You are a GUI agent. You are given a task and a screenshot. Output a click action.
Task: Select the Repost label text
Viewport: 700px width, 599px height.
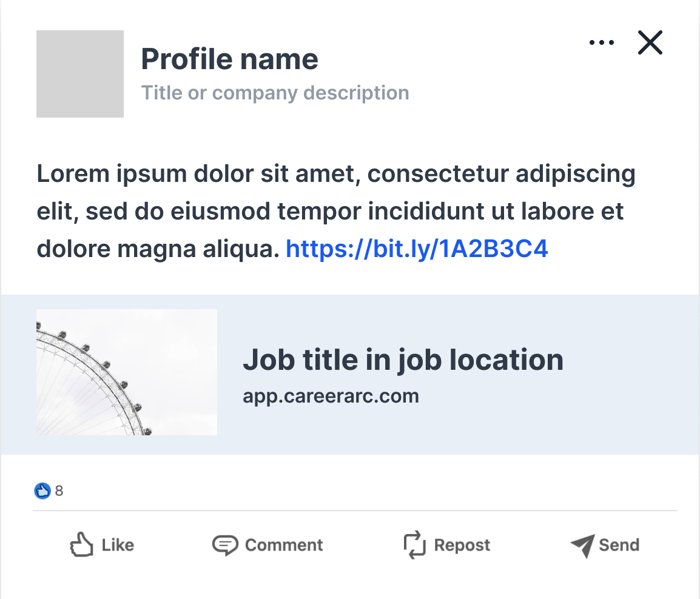pyautogui.click(x=462, y=546)
